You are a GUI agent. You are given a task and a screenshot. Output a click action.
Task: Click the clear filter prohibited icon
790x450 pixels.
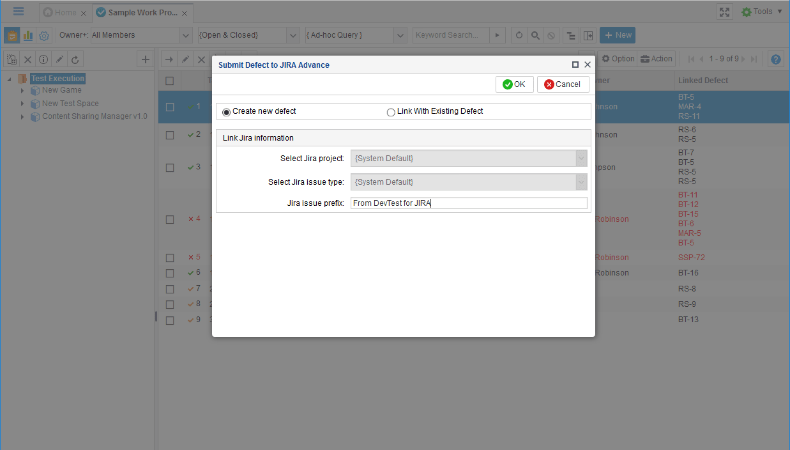551,35
